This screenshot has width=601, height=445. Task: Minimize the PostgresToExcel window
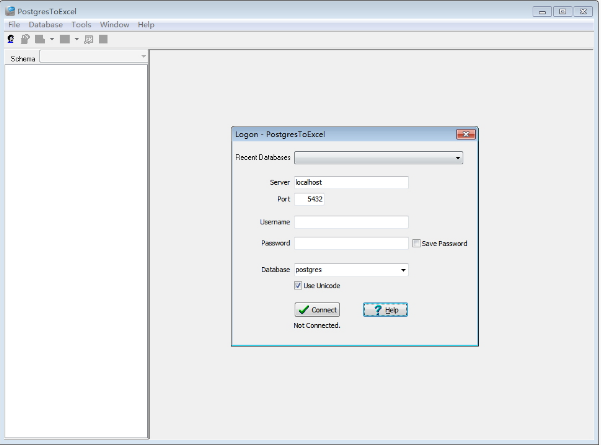(x=542, y=11)
